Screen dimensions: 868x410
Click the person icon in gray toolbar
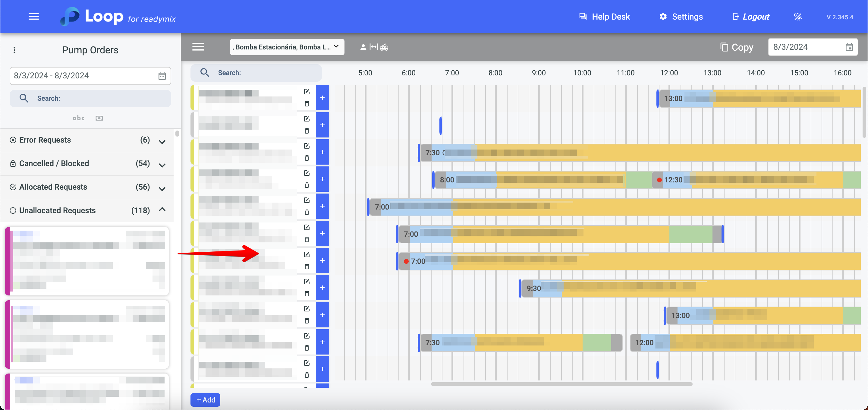click(363, 47)
